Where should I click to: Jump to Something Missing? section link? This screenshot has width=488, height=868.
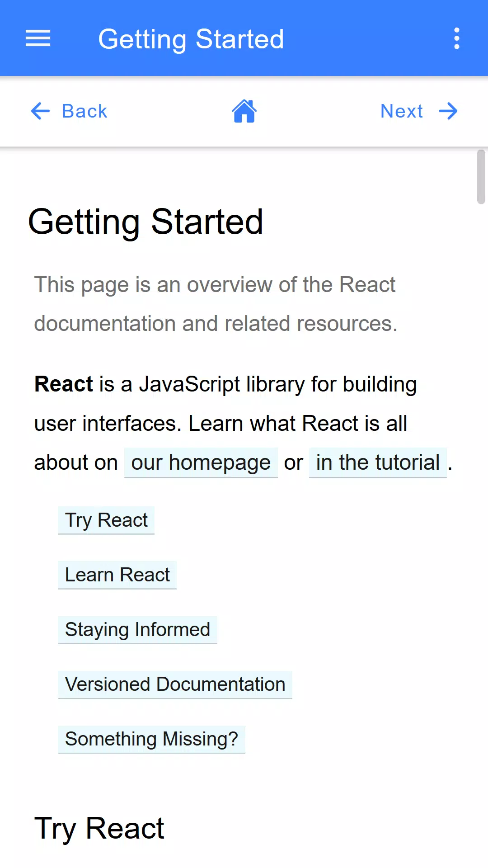[x=151, y=739]
